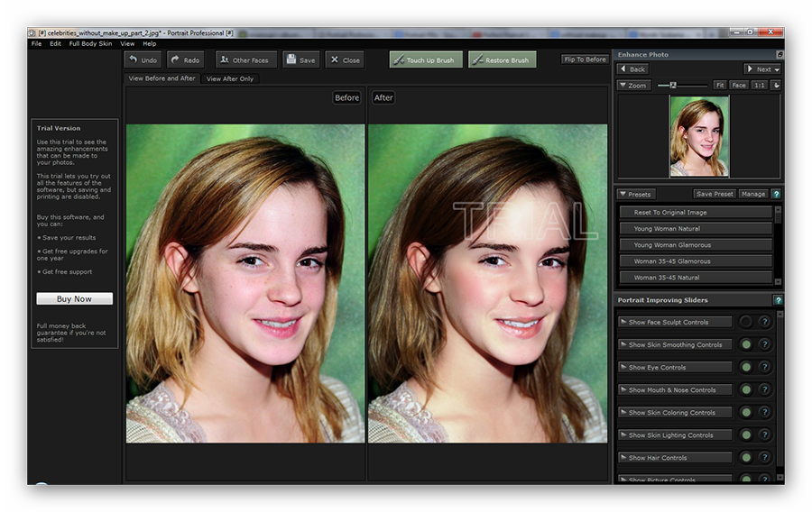Toggle Skin Coloring Controls off
This screenshot has height=512, width=812.
[x=746, y=412]
